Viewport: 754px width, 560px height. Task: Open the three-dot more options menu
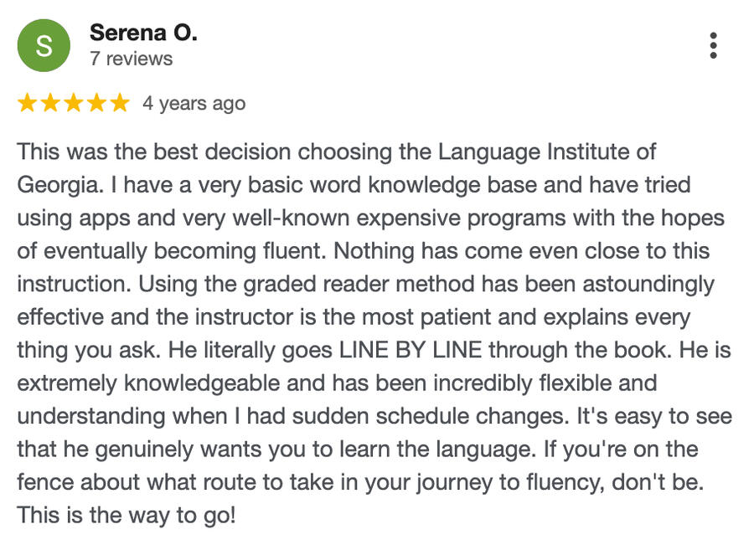[x=713, y=45]
